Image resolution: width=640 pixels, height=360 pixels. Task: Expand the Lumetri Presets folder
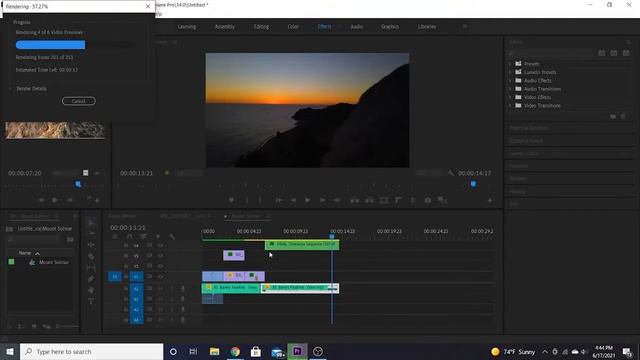510,72
